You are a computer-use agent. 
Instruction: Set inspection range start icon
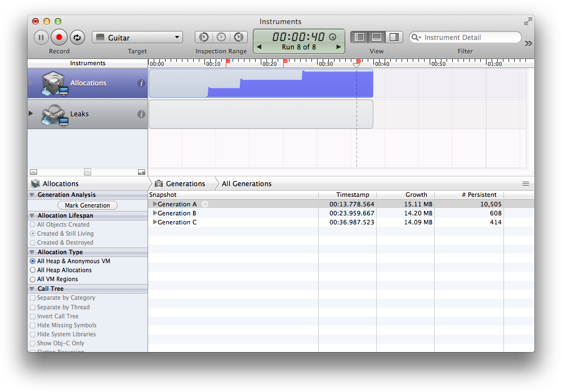204,37
